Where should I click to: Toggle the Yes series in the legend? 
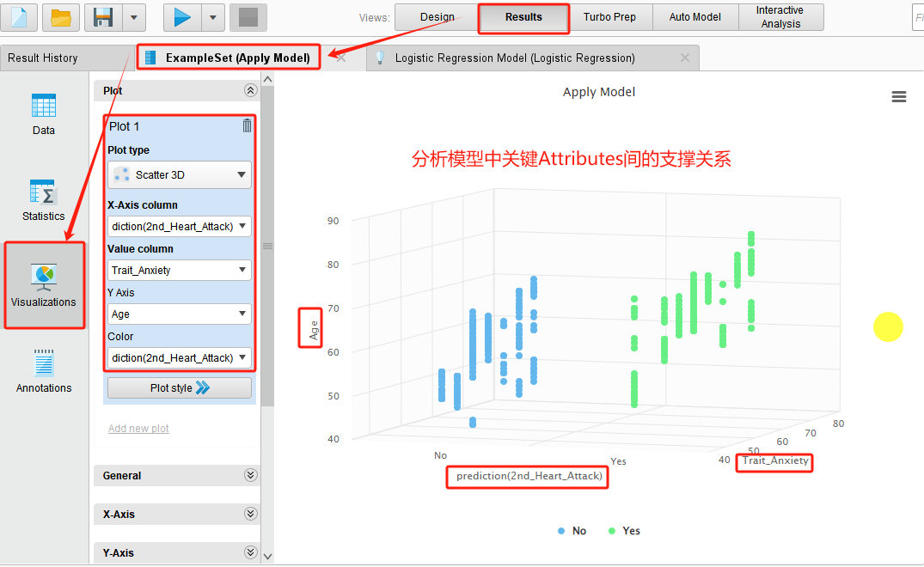click(x=624, y=531)
